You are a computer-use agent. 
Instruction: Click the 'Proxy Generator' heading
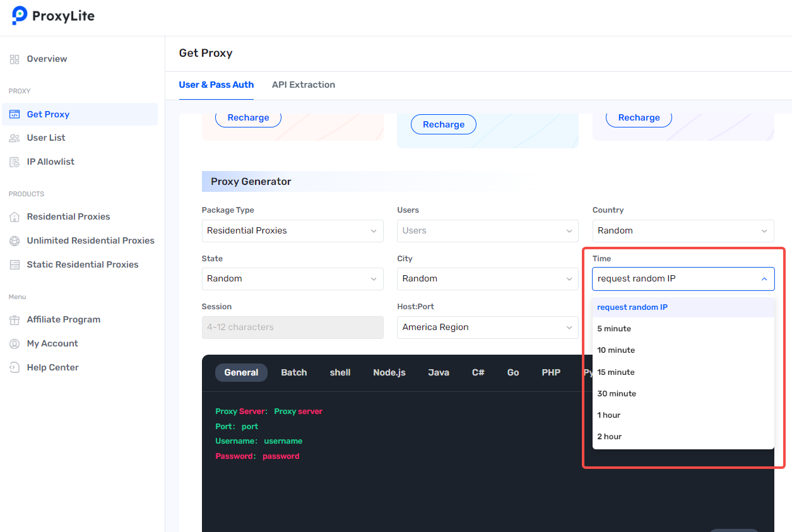tap(251, 182)
